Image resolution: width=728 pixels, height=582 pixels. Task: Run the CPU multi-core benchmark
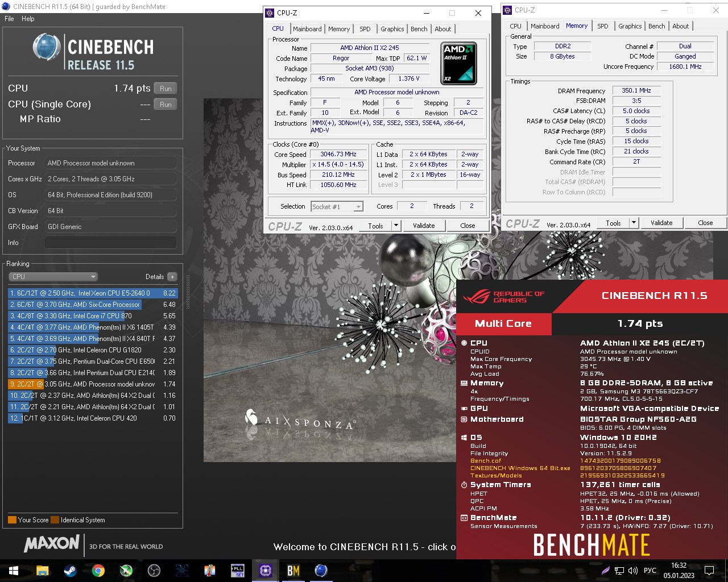(166, 89)
